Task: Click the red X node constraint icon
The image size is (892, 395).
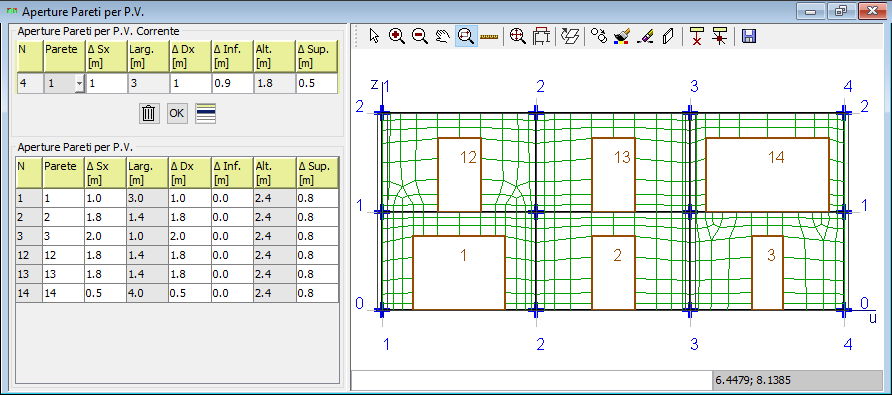Action: click(695, 36)
